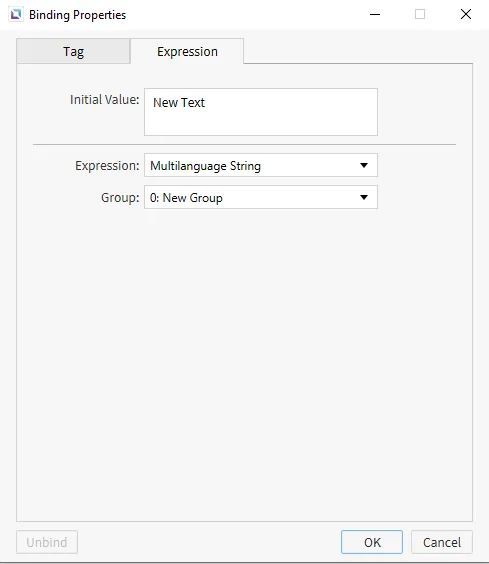Viewport: 489px width, 564px height.
Task: Click the '0: New Group' combo box
Action: 261,197
